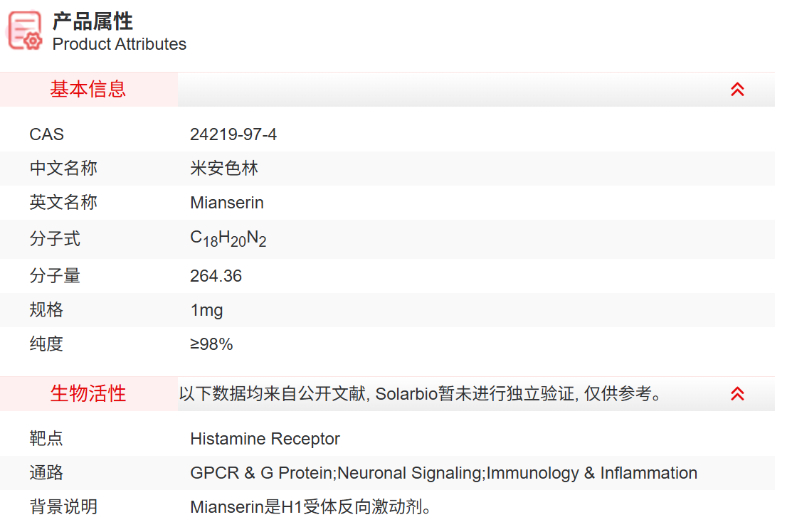Select the 基本信息 section header
The image size is (787, 532).
click(x=88, y=90)
